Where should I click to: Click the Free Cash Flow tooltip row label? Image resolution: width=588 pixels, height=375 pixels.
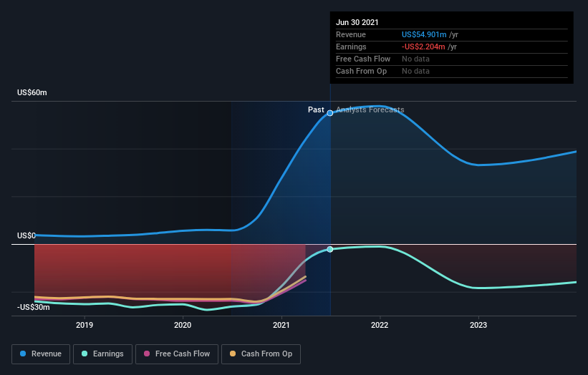pyautogui.click(x=363, y=59)
